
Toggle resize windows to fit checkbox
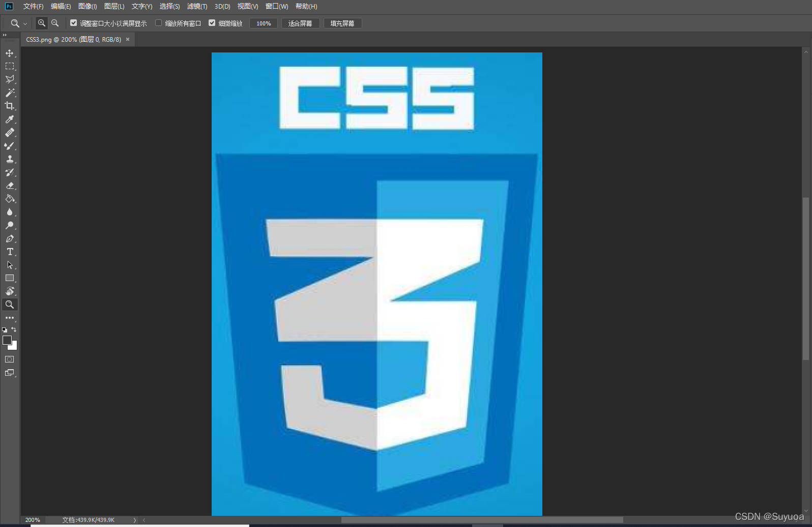click(74, 23)
